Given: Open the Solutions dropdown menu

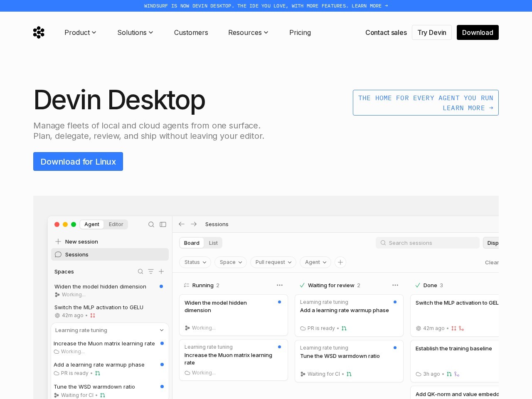Looking at the screenshot, I should click(135, 32).
